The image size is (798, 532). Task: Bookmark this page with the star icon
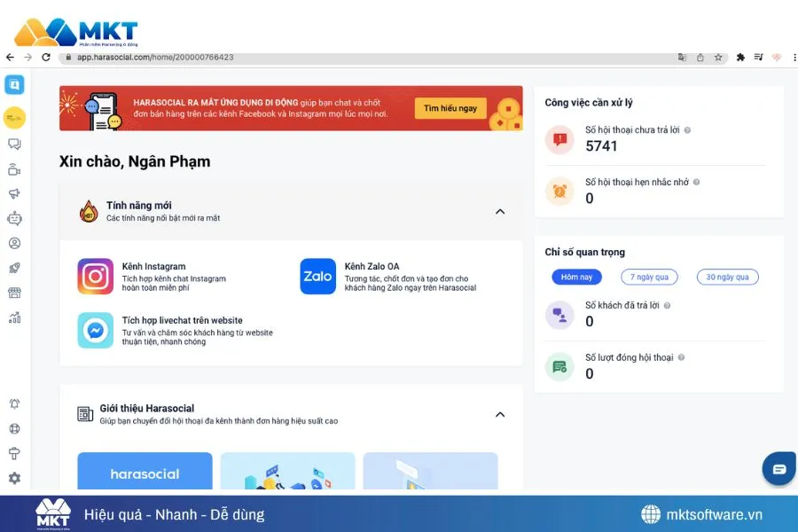point(718,57)
